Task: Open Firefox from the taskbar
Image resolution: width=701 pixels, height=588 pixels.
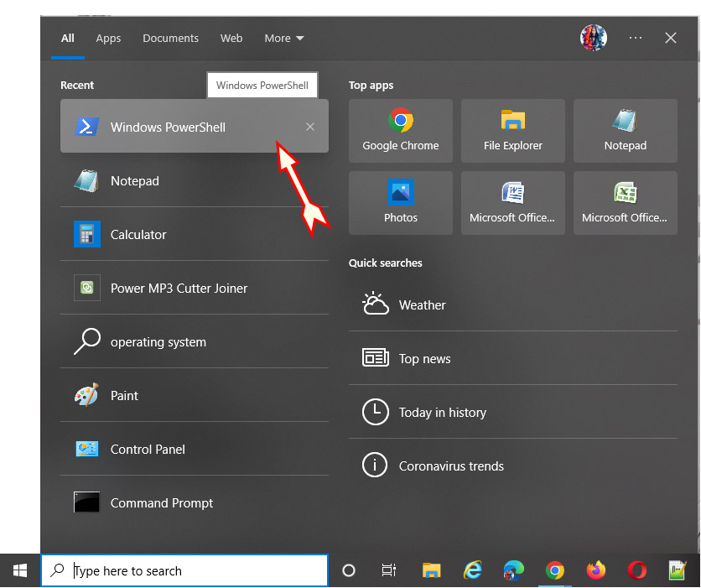Action: click(595, 570)
